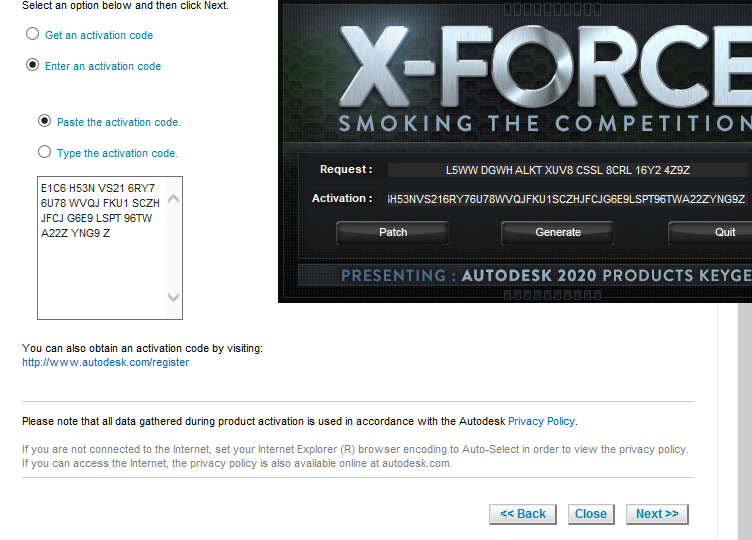Click the up arrow of the code box scrollbar
The image size is (752, 540).
[174, 199]
